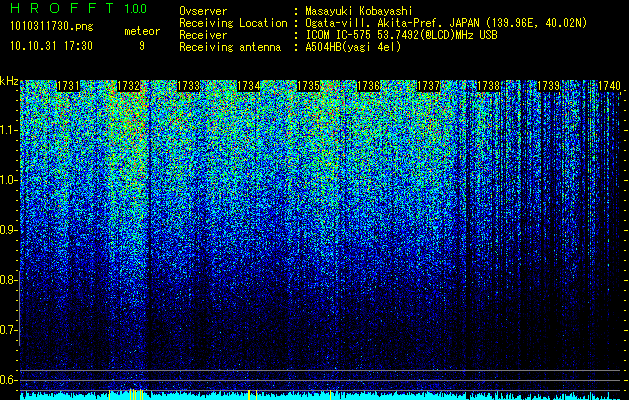629x400 pixels.
Task: Click the 1736 time marker
Action: coord(369,86)
